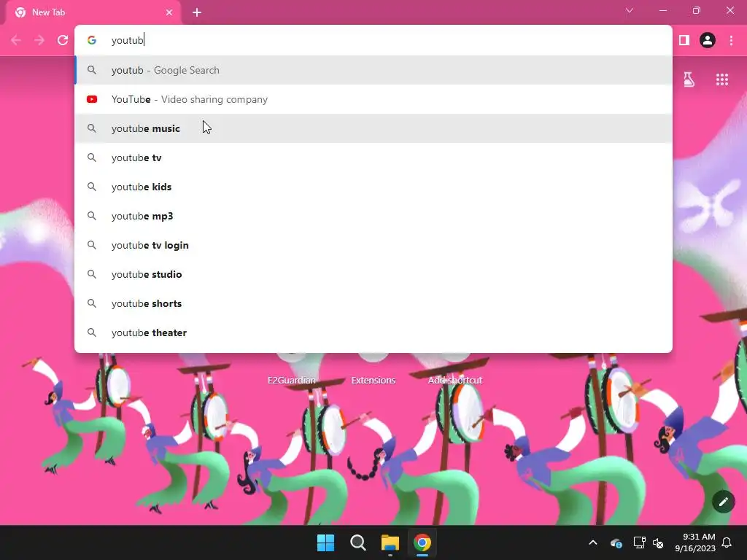Click the OneDrive cloud tray icon
The image size is (747, 560).
click(616, 542)
